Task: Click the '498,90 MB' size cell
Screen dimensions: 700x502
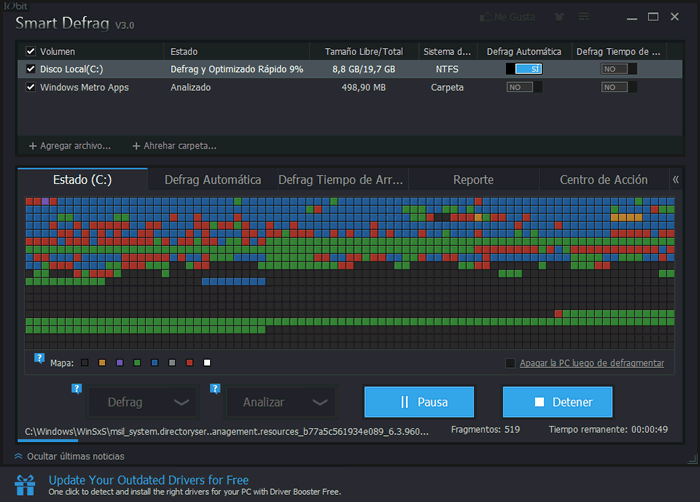Action: [363, 87]
